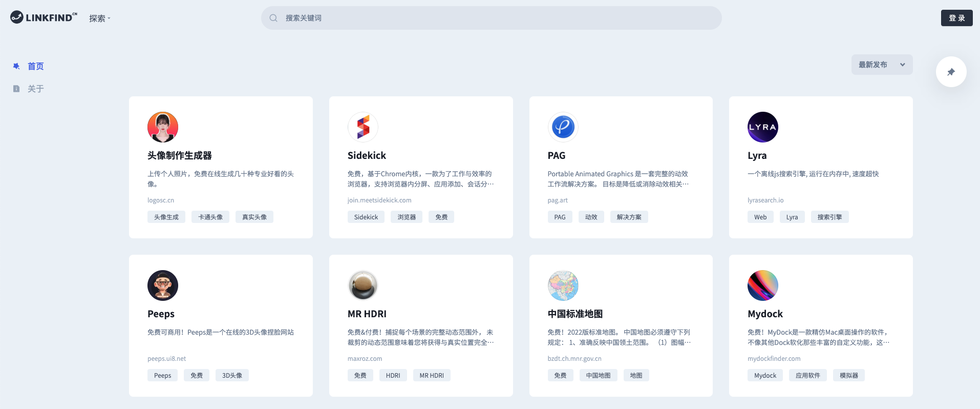Click the Sidekick logo icon
Viewport: 980px width, 409px height.
363,127
